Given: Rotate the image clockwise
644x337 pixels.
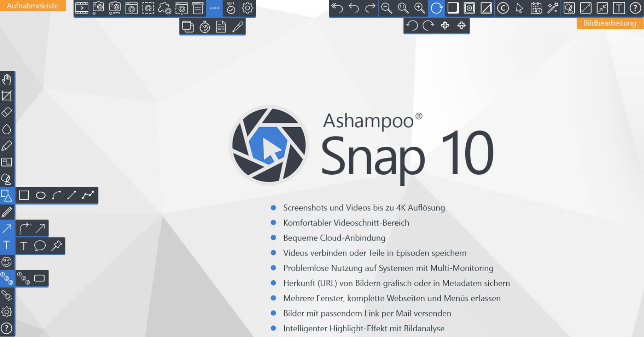Looking at the screenshot, I should coord(429,26).
